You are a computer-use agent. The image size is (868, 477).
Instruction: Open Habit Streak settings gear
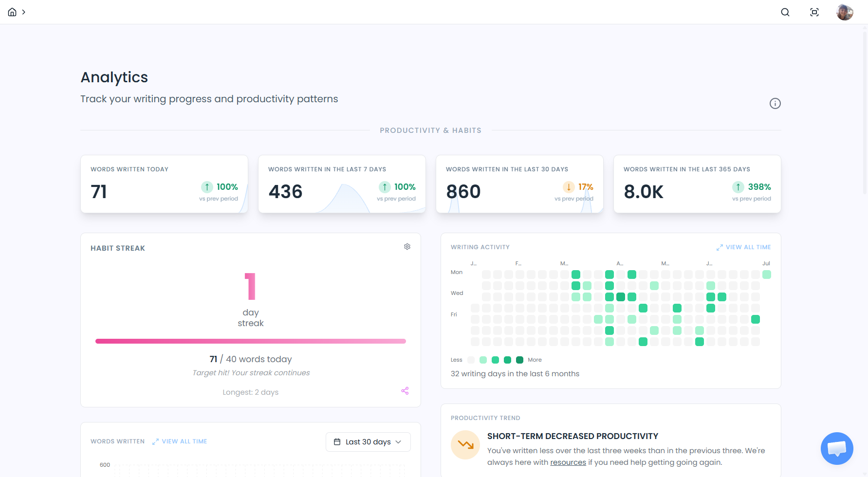(x=407, y=247)
